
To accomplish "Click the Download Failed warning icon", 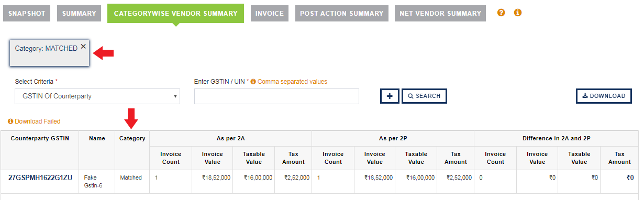I will pos(10,121).
